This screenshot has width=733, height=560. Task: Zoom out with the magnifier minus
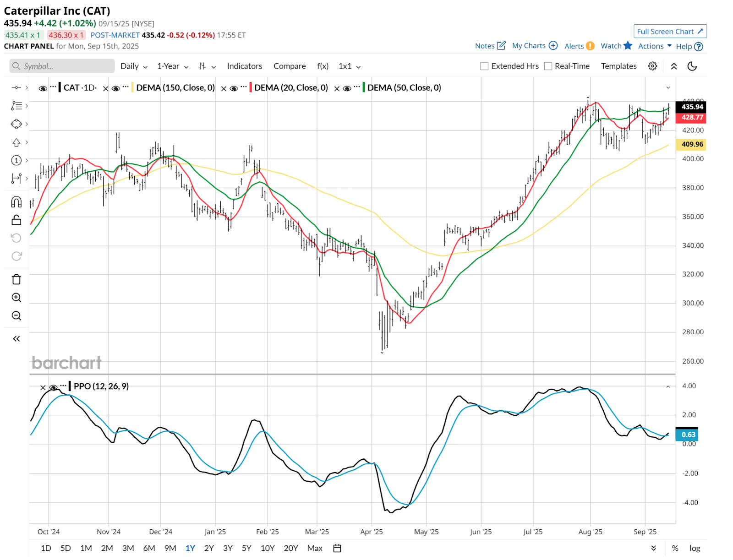(x=16, y=315)
